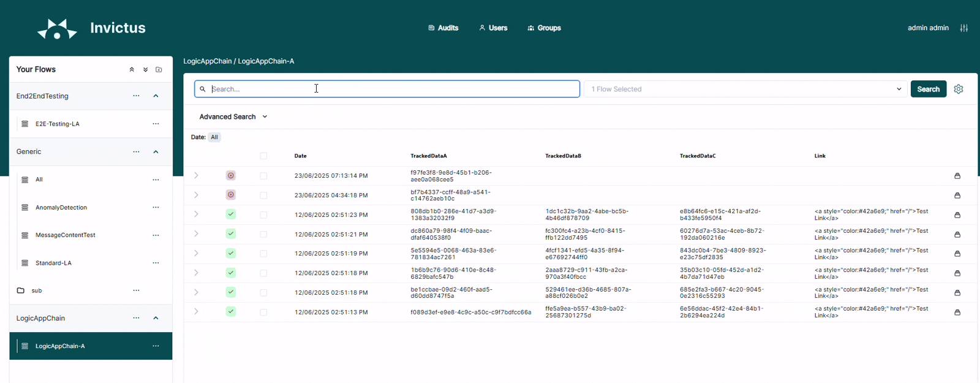Click the add folder icon in Your Flows
The image size is (980, 383).
pyautogui.click(x=159, y=70)
